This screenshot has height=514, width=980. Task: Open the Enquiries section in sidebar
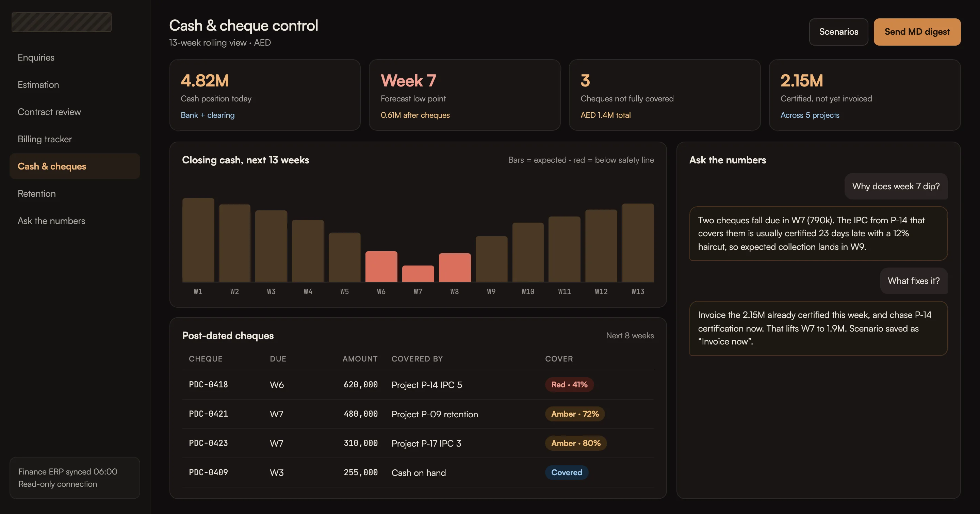point(75,58)
